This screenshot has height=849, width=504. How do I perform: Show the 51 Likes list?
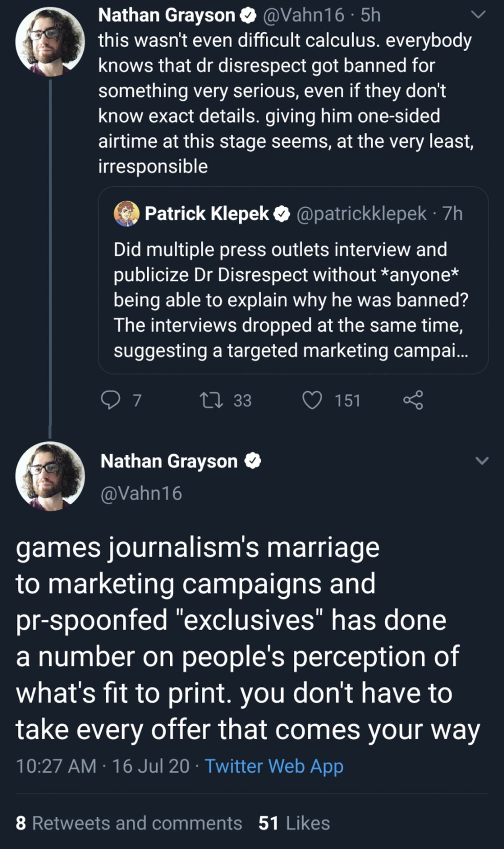point(294,823)
